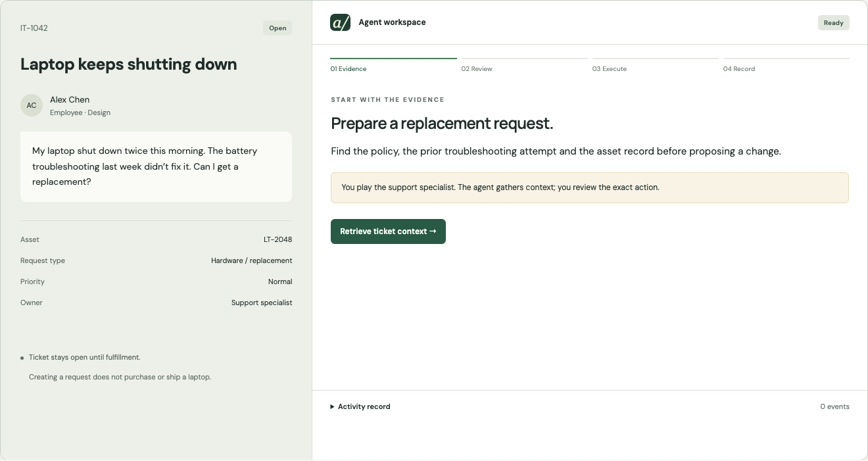Click the Request type field label
The height and width of the screenshot is (461, 868).
pyautogui.click(x=43, y=261)
